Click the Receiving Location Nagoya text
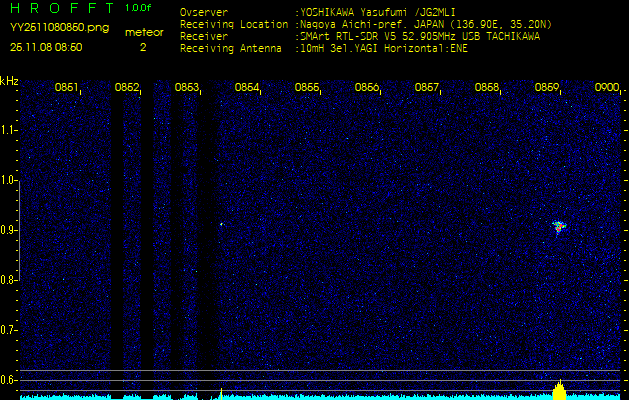This screenshot has height=400, width=629. 365,24
